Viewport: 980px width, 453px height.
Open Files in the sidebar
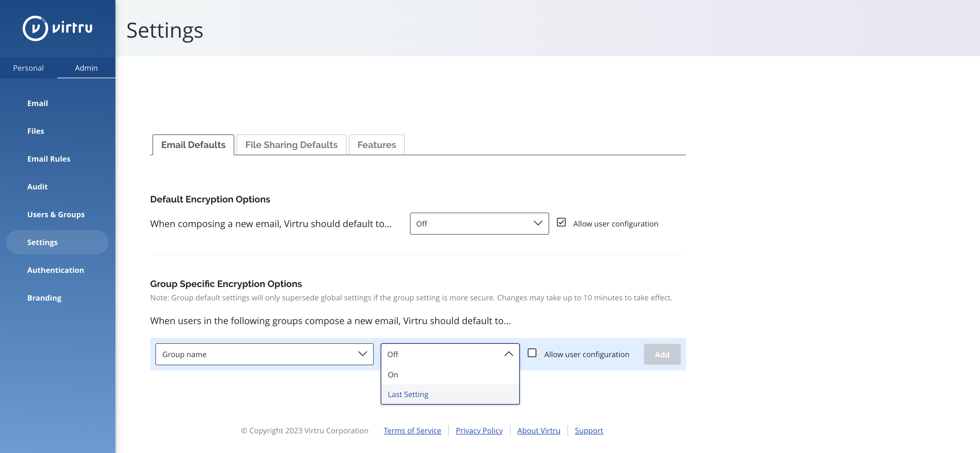pyautogui.click(x=36, y=131)
